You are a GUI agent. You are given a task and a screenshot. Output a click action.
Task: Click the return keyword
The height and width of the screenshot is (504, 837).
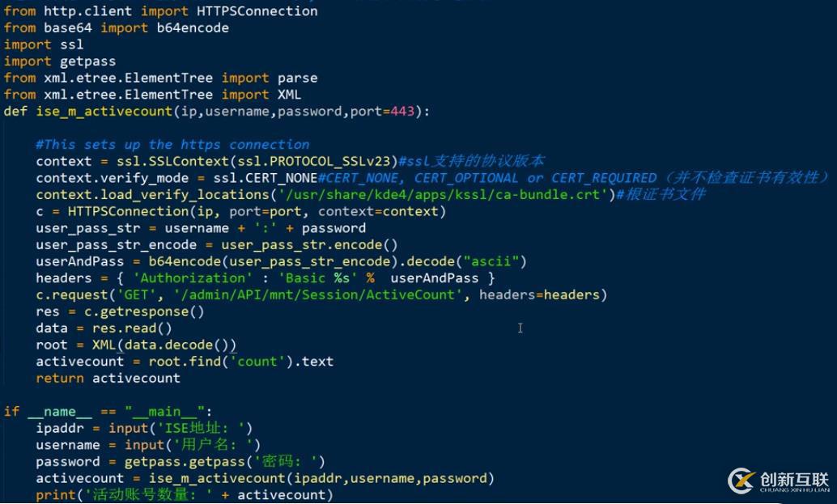[60, 378]
